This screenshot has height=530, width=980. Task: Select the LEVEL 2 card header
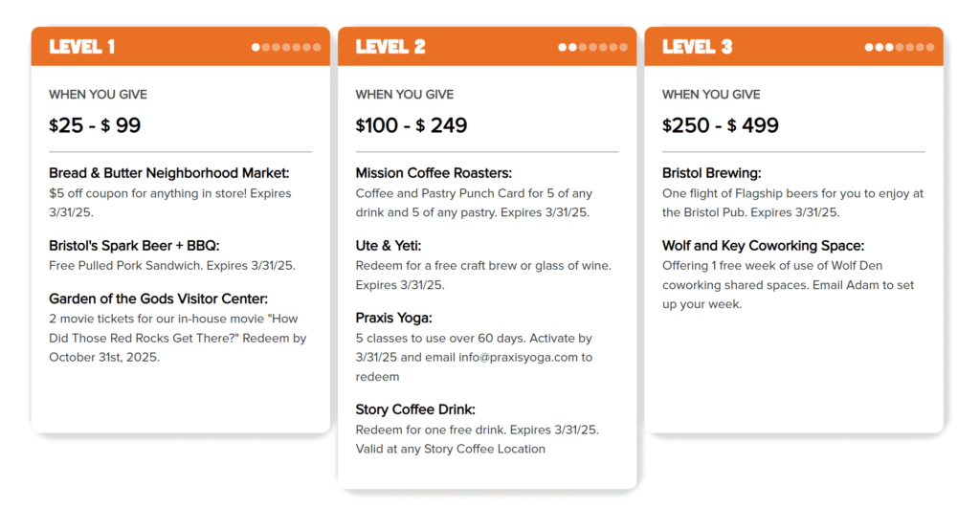(x=487, y=46)
